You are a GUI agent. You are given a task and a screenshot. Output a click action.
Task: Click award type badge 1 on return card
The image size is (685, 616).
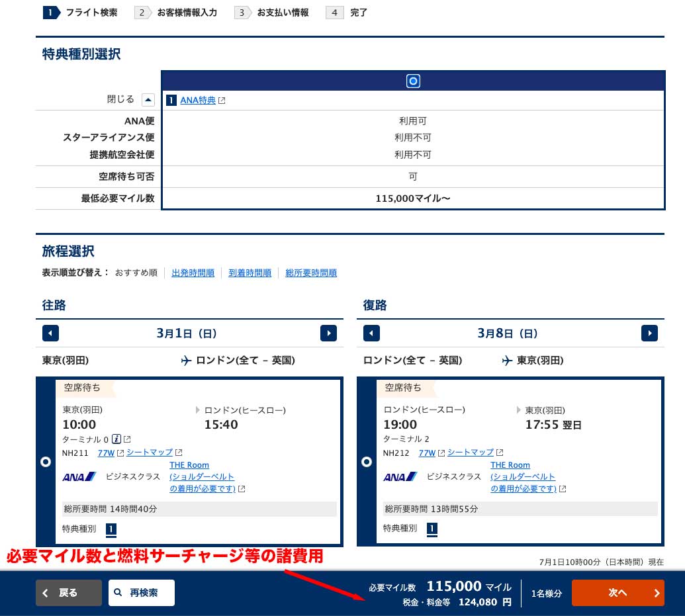432,529
